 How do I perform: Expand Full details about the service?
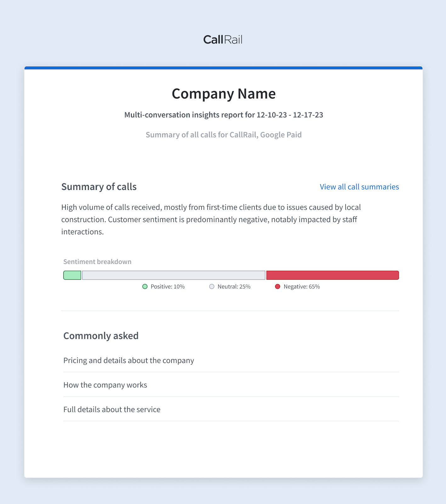point(112,409)
